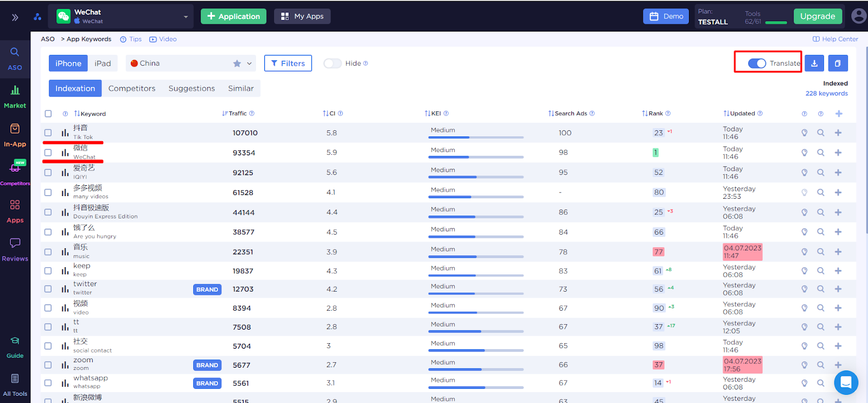The height and width of the screenshot is (403, 868).
Task: Sort table by KEI column
Action: coord(433,114)
